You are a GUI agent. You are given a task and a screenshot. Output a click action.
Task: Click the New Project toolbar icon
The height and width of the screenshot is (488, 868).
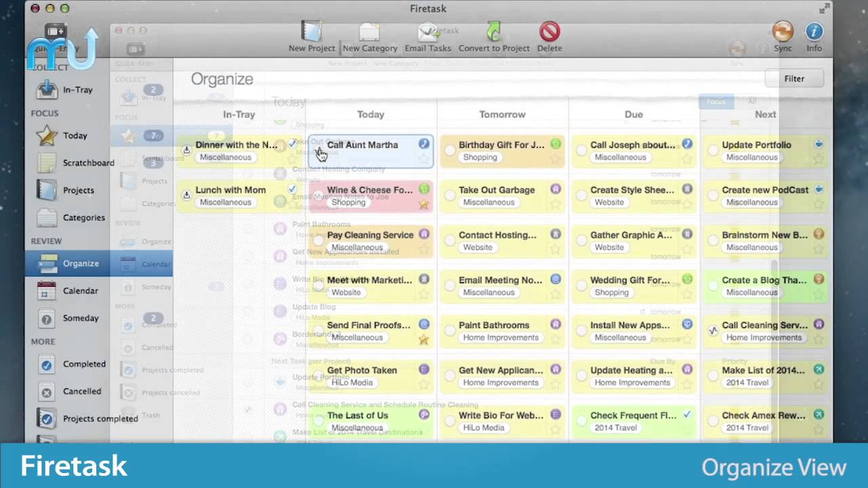point(311,32)
